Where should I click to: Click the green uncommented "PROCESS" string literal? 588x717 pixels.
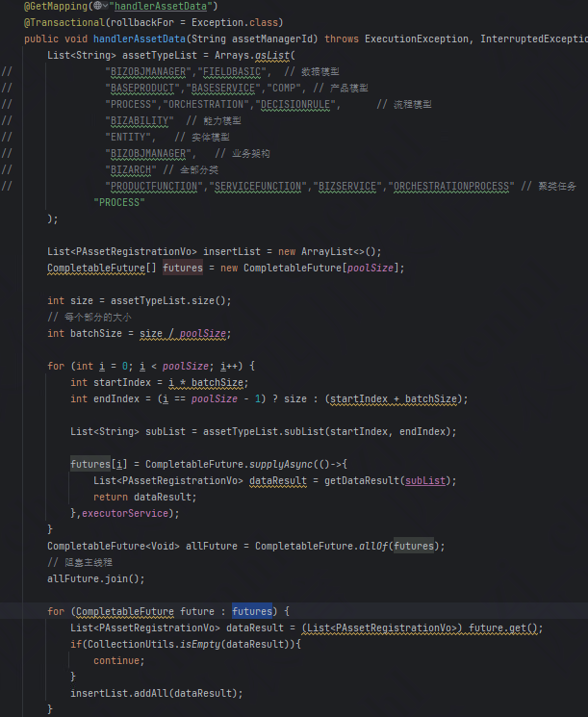[119, 202]
